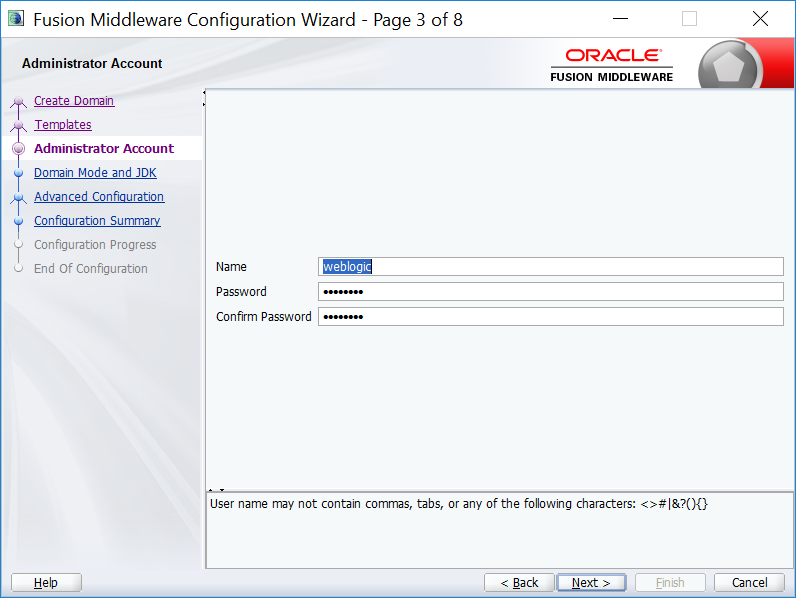Screen dimensions: 796x598
Task: Click the Name field containing weblogic
Action: point(550,267)
